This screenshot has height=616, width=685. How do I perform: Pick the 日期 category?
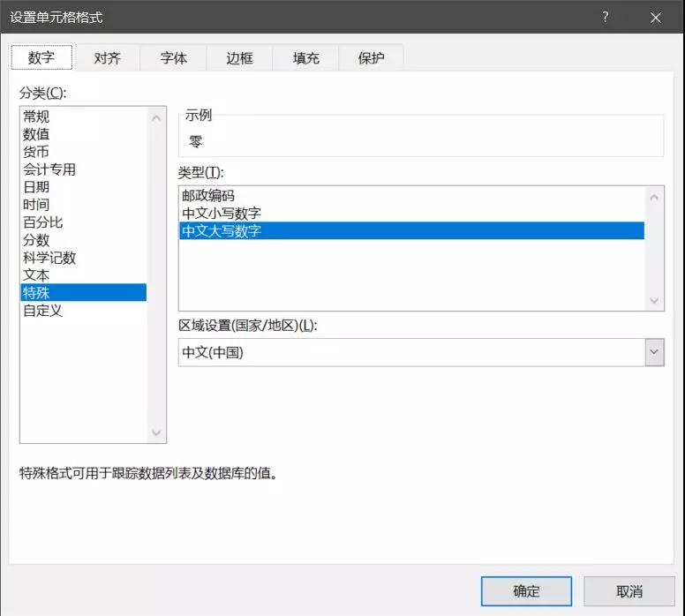point(83,187)
